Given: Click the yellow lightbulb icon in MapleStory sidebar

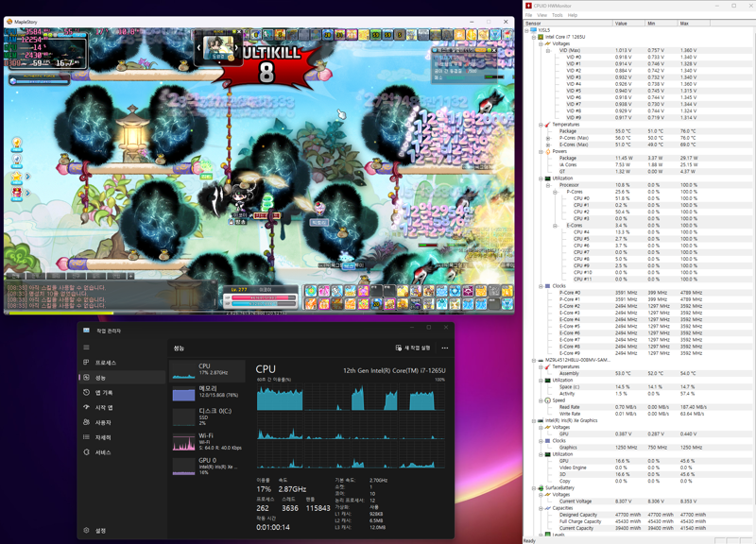Looking at the screenshot, I should [x=17, y=143].
